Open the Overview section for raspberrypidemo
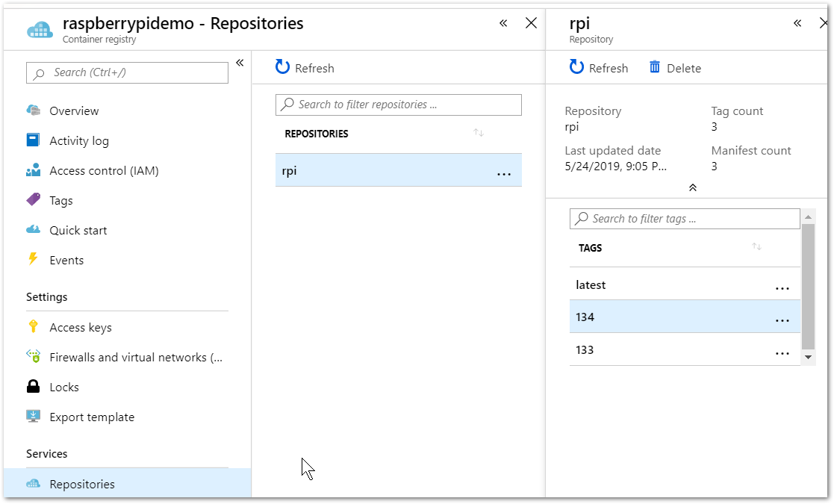Viewport: 834px width, 504px height. click(72, 111)
